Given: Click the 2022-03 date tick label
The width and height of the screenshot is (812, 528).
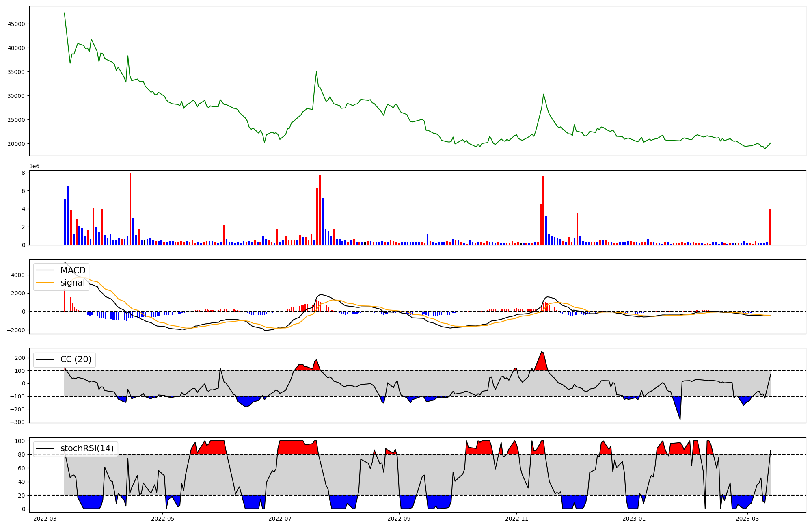Looking at the screenshot, I should [45, 519].
